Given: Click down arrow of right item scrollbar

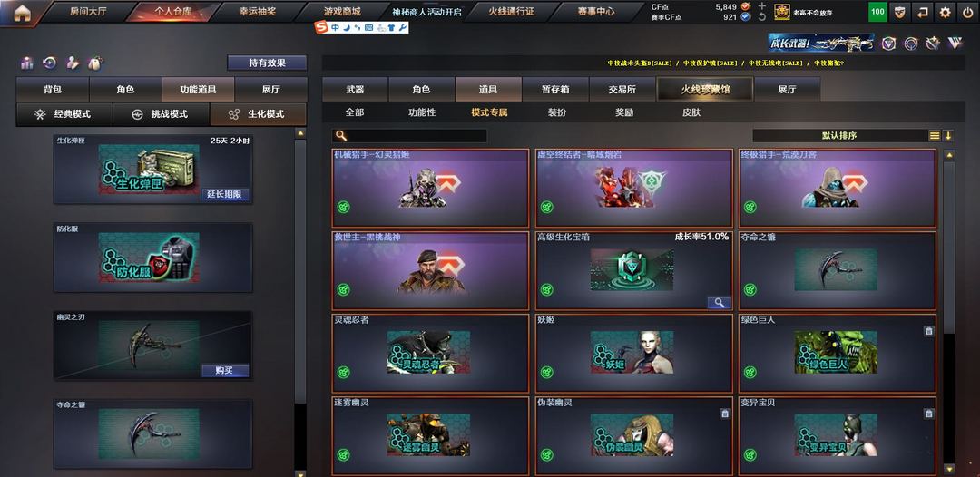Looking at the screenshot, I should point(949,469).
